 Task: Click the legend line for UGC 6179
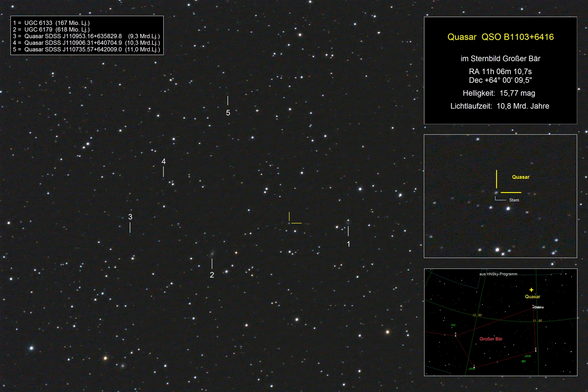coord(51,29)
